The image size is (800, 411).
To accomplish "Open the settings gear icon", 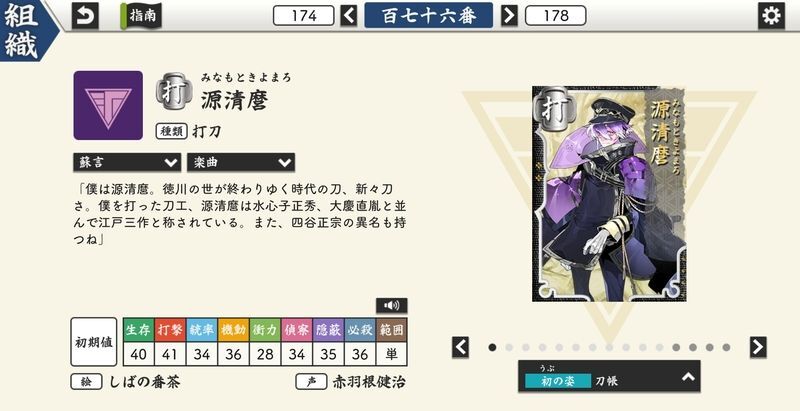I will click(771, 16).
